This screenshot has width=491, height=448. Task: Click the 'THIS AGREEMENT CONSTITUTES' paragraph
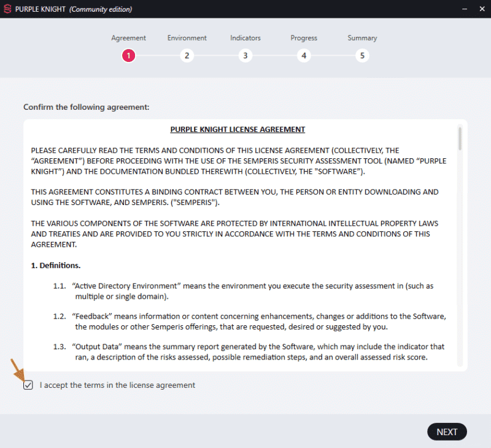(234, 197)
